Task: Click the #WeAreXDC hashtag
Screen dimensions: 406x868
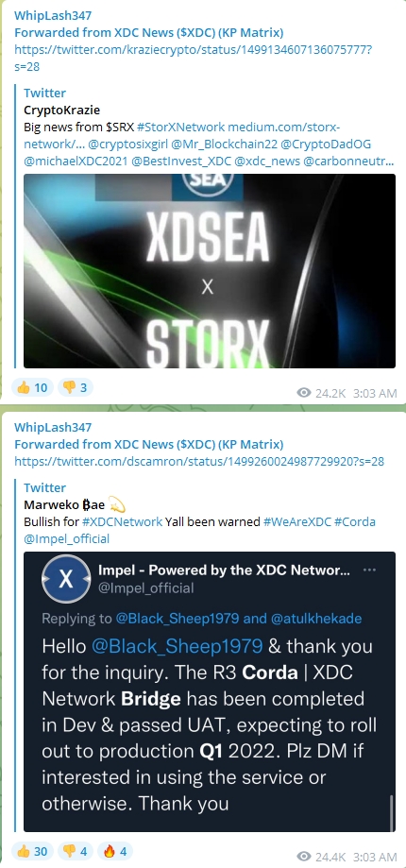Action: tap(297, 521)
